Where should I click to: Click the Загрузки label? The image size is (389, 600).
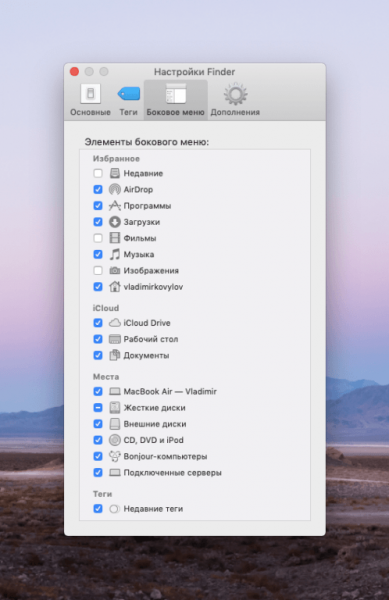tap(142, 222)
